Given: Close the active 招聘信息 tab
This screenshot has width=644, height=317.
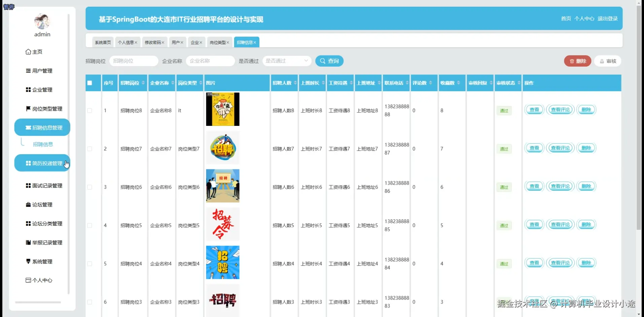Looking at the screenshot, I should pyautogui.click(x=255, y=42).
